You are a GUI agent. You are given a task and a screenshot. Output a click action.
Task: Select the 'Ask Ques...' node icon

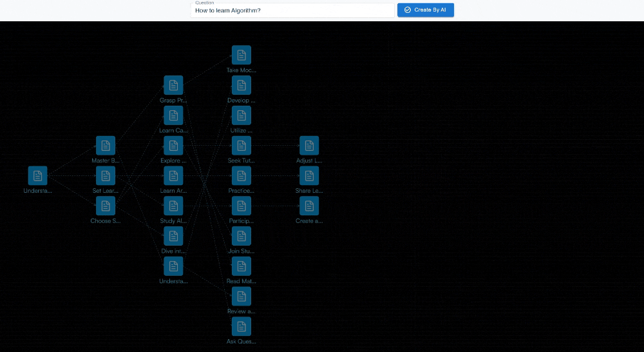point(241,326)
